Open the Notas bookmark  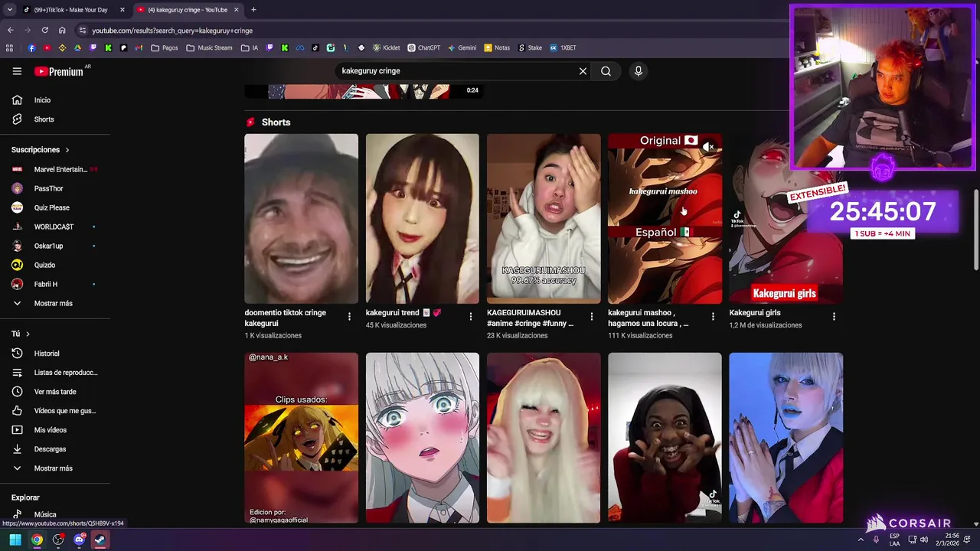tap(497, 47)
